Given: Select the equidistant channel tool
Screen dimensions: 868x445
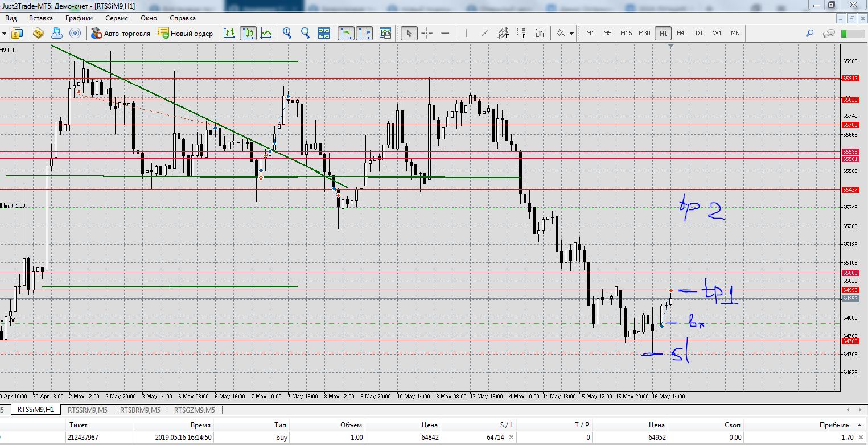Looking at the screenshot, I should 503,33.
